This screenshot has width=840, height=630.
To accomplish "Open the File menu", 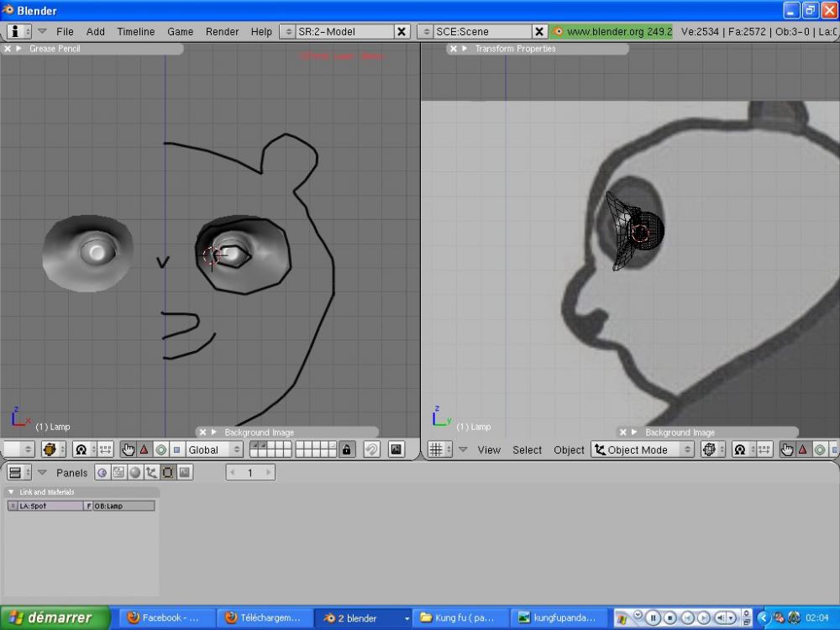I will pos(65,32).
